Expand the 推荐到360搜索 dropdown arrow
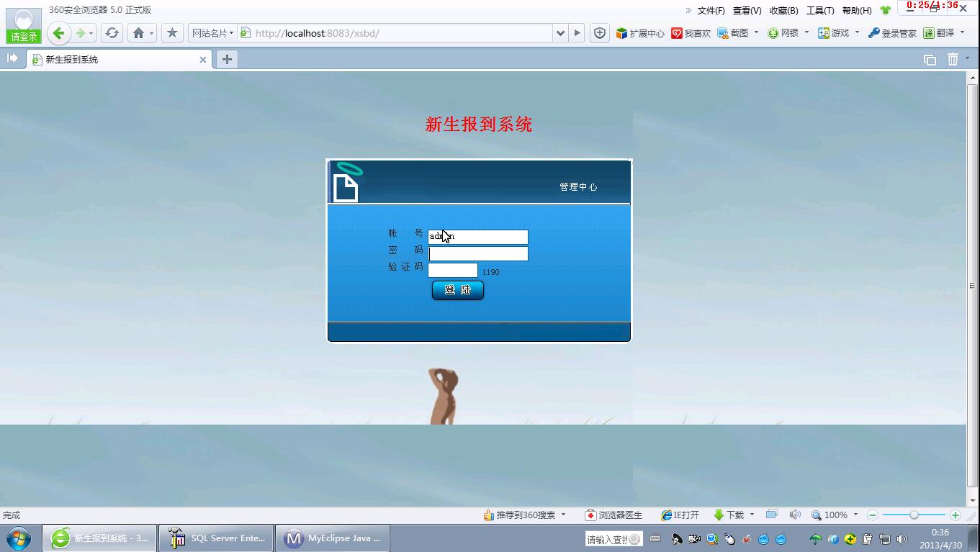The image size is (980, 552). click(x=563, y=515)
